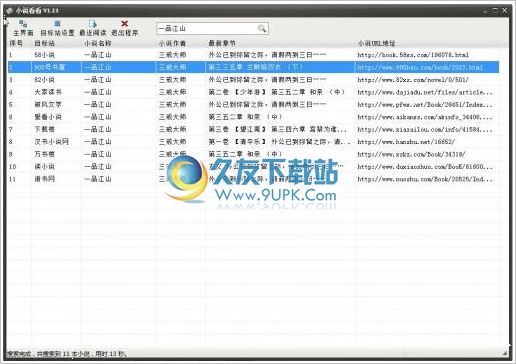Click latest chapter cell in row 9
This screenshot has width=516, height=364.
pos(245,154)
